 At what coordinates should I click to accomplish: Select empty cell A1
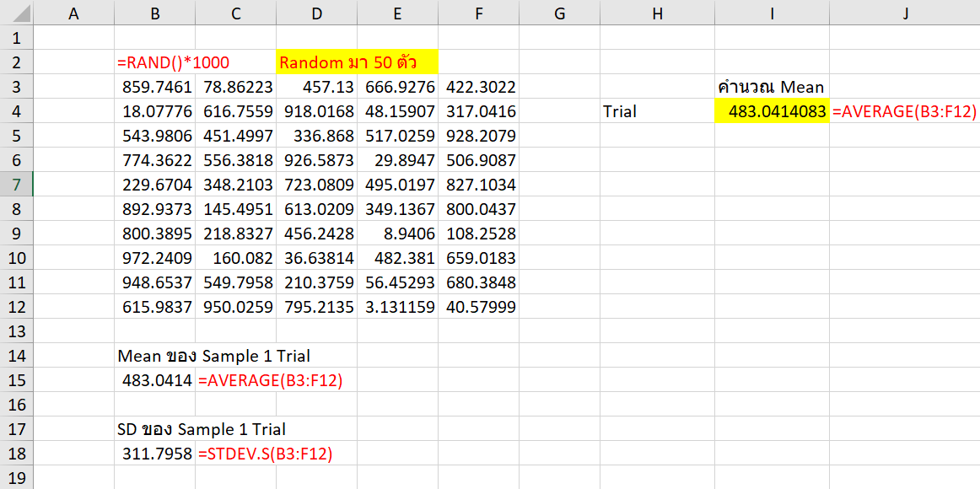[x=73, y=38]
